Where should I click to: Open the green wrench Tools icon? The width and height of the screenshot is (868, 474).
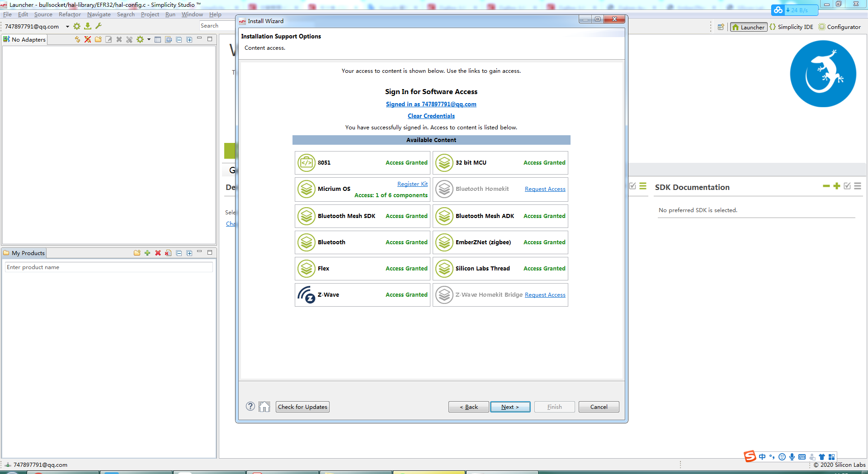pos(99,26)
